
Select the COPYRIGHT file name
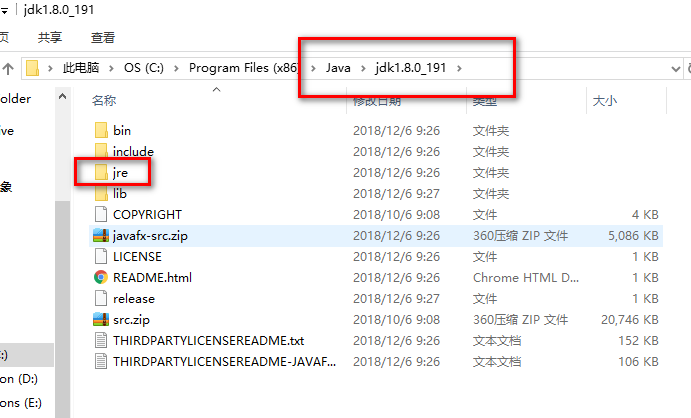(x=148, y=215)
